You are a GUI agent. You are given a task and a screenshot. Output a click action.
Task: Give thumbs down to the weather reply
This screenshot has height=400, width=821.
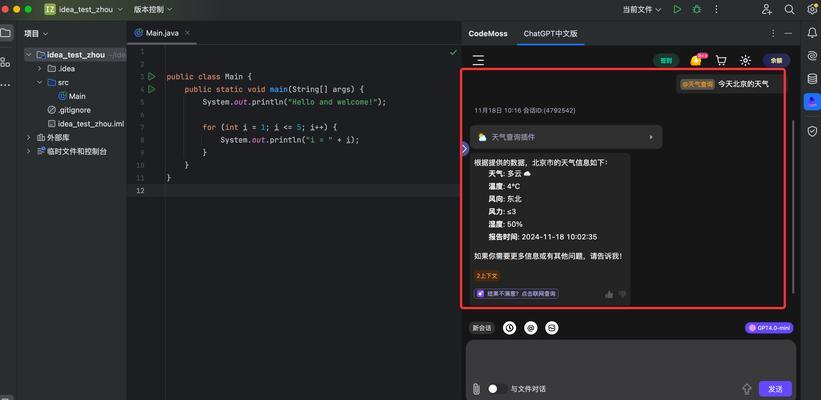pyautogui.click(x=622, y=294)
